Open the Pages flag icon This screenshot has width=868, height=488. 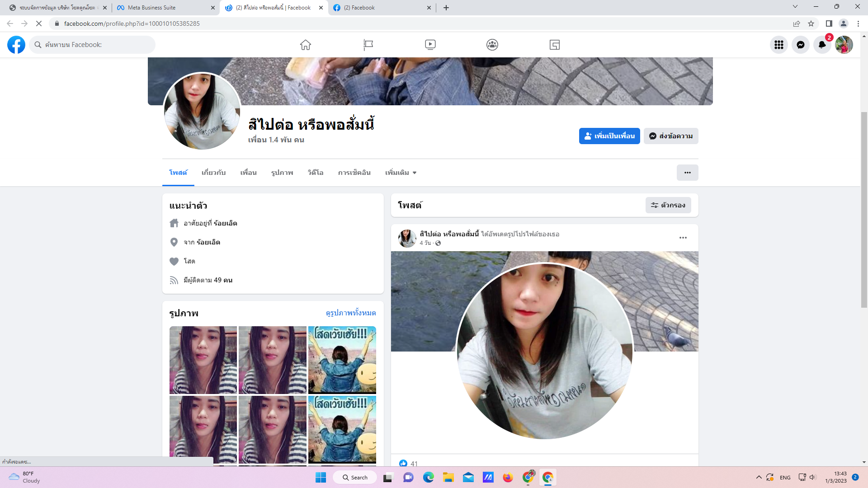tap(368, 45)
